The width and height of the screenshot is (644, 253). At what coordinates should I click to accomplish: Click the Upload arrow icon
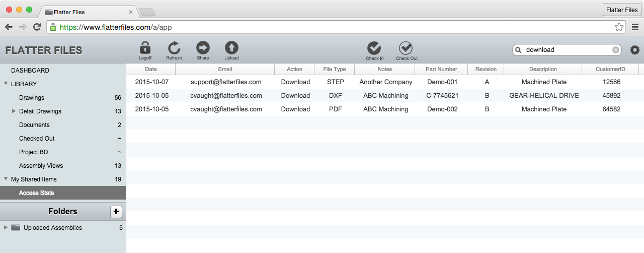pyautogui.click(x=231, y=48)
